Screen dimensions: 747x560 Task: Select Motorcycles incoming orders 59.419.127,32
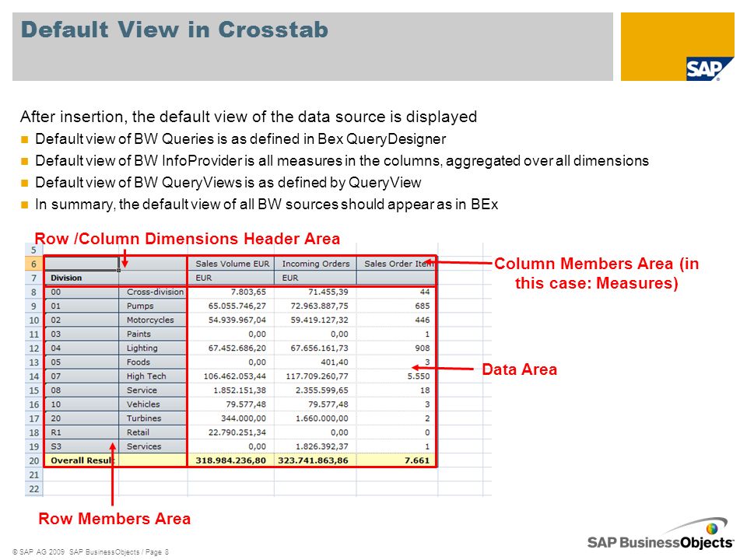(315, 320)
